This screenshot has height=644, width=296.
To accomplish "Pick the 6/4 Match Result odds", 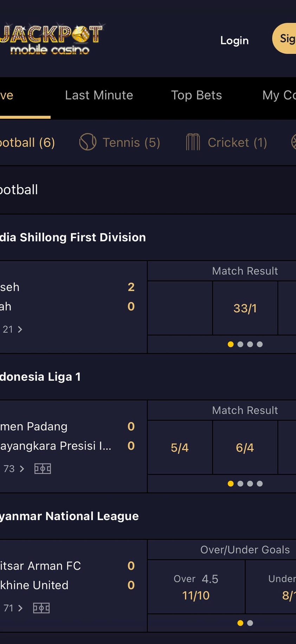I will point(245,448).
